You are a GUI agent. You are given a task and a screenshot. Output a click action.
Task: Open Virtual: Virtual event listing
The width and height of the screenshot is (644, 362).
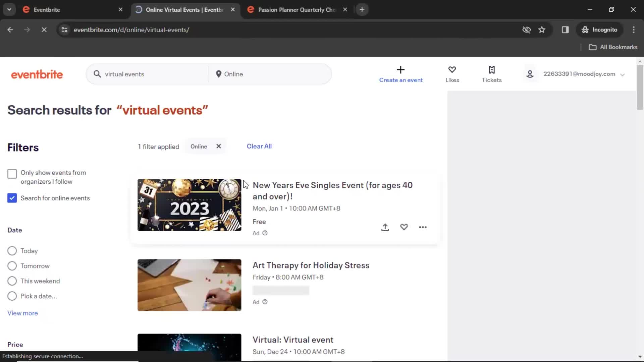[293, 340]
